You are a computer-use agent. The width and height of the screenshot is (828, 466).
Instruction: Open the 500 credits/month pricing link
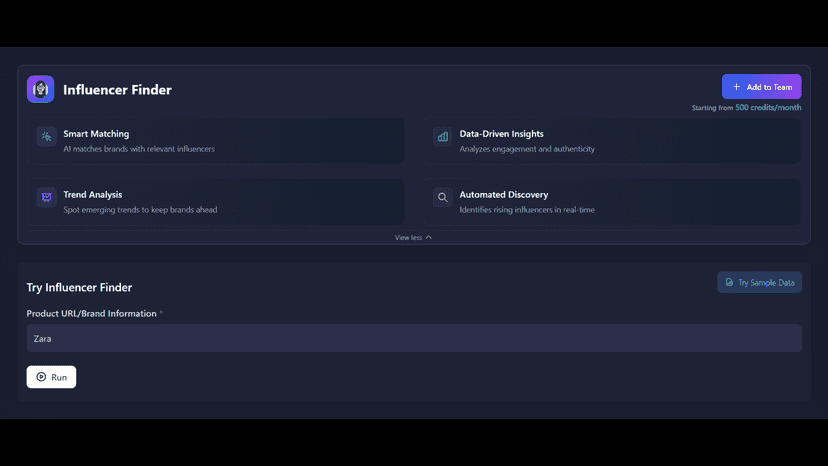tap(768, 107)
